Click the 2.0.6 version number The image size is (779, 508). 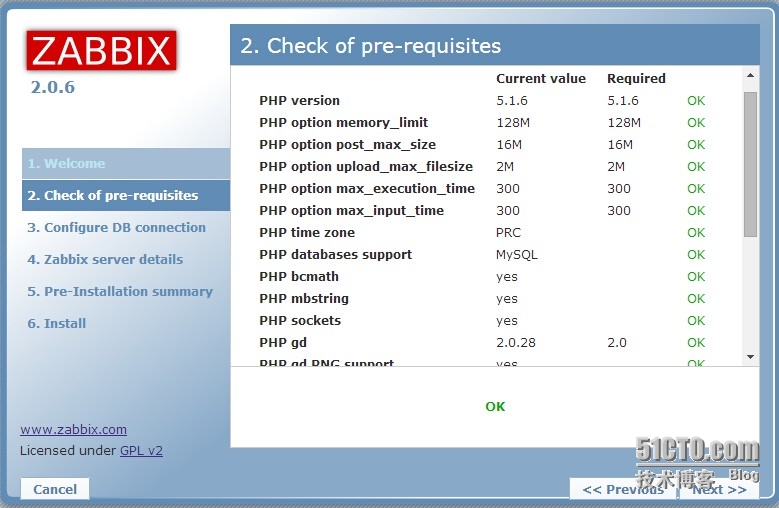click(53, 87)
